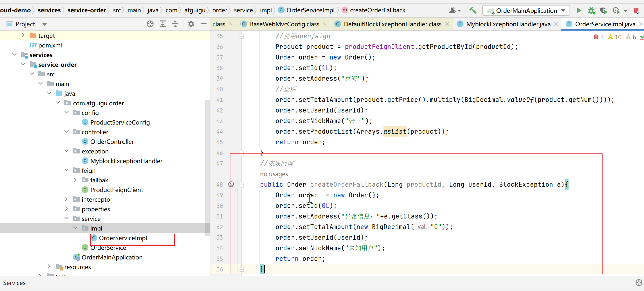Switch to BaseWebMvcConfig.class tab

284,24
